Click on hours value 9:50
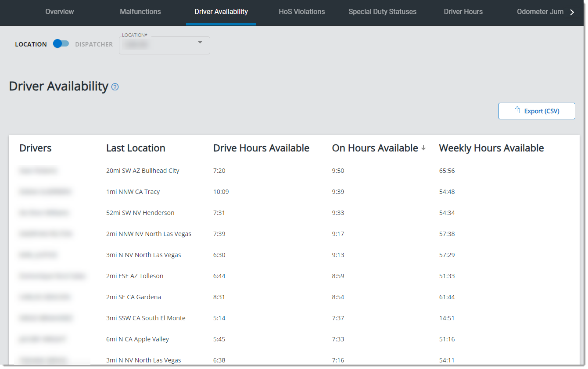This screenshot has width=588, height=369. [x=338, y=171]
